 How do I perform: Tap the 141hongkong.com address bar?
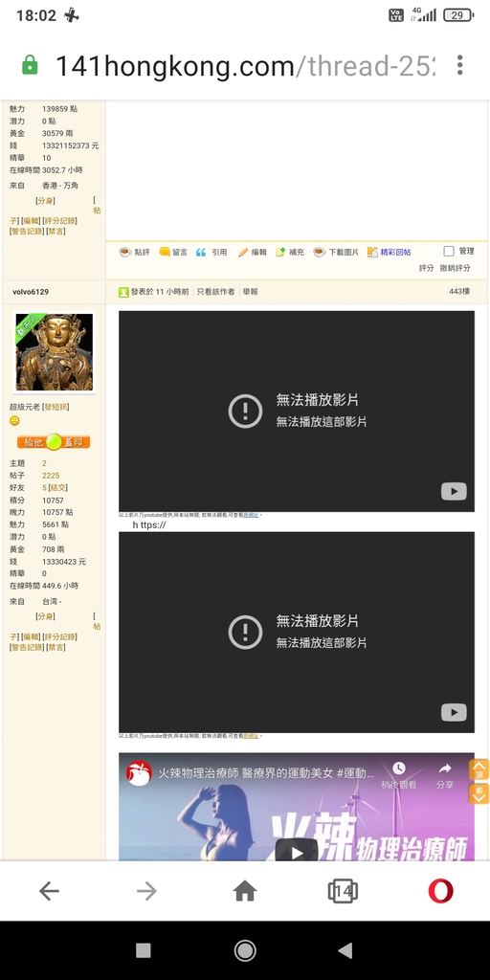pyautogui.click(x=245, y=66)
